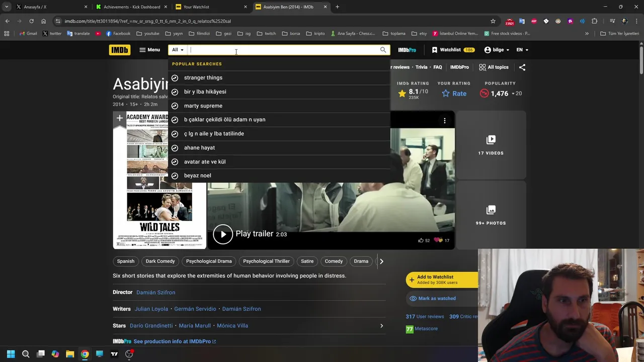Select the Comedy chip

click(334, 261)
